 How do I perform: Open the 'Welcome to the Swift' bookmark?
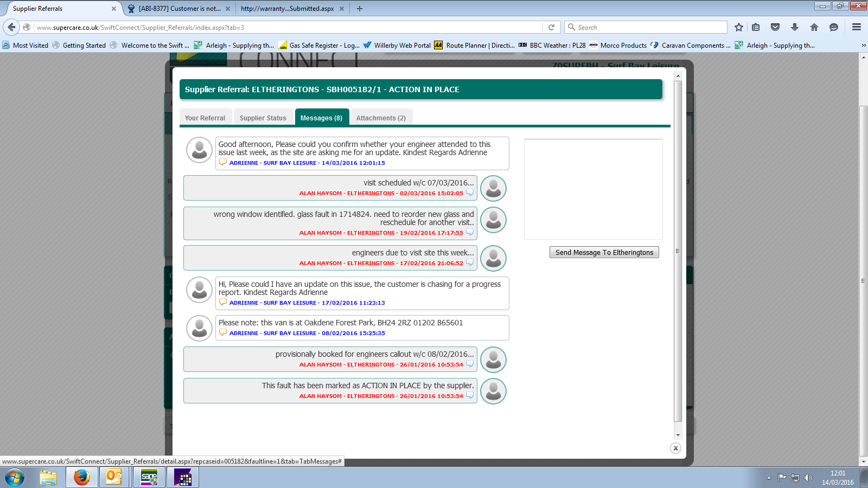[x=150, y=46]
